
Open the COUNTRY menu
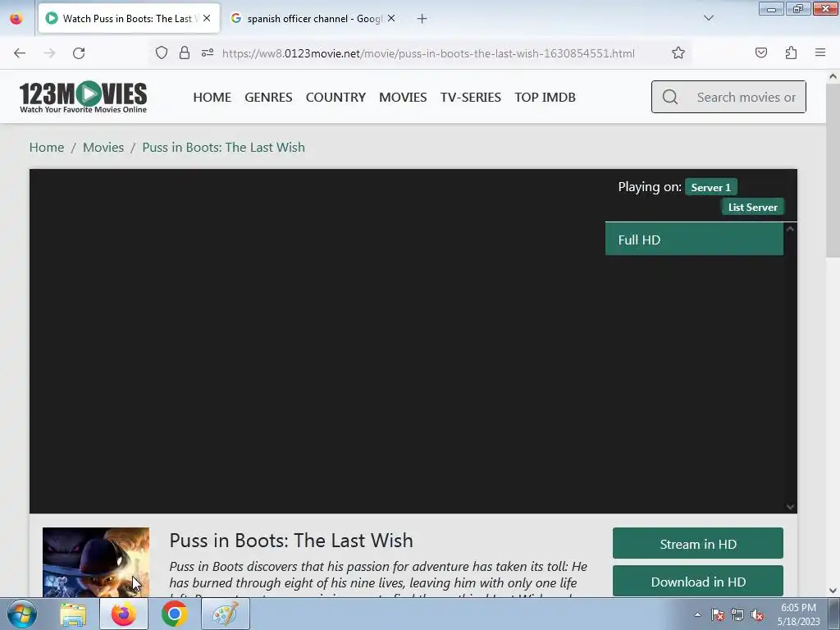(336, 97)
